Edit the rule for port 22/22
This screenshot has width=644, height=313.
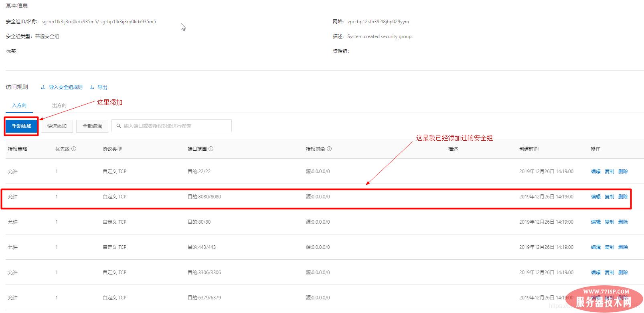(x=596, y=172)
